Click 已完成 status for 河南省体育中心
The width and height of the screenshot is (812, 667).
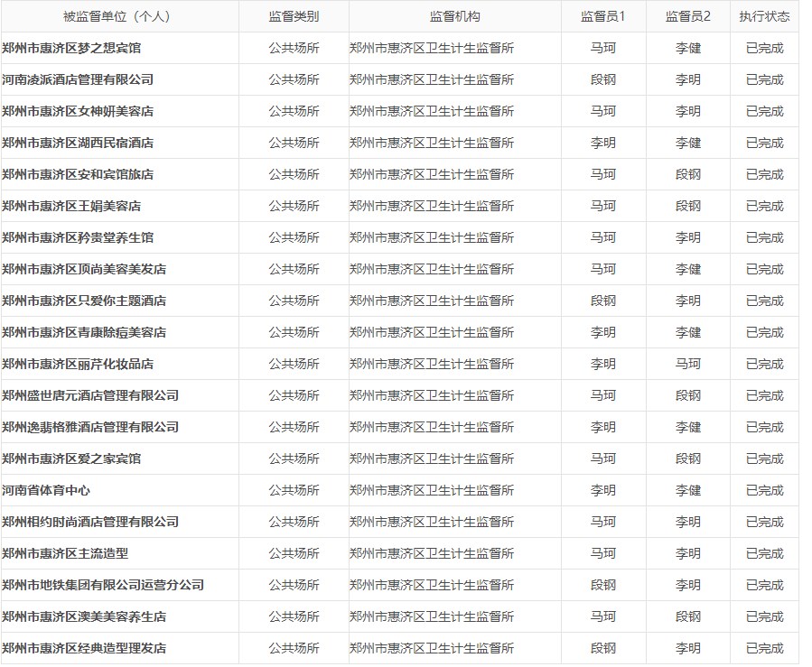tap(764, 490)
